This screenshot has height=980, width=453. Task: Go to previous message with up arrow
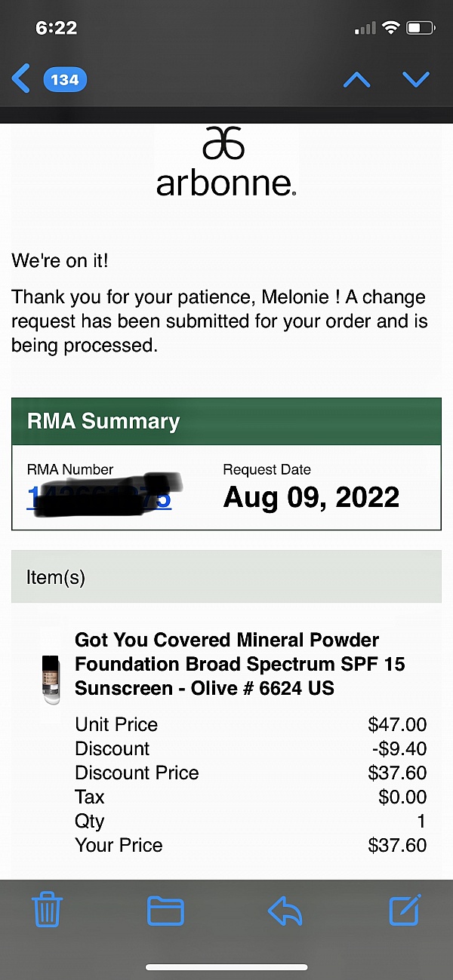[357, 79]
